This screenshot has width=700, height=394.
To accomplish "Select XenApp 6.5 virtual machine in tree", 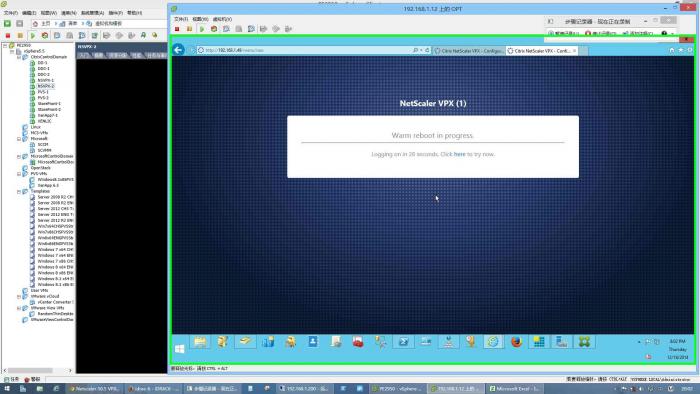I will [48, 186].
